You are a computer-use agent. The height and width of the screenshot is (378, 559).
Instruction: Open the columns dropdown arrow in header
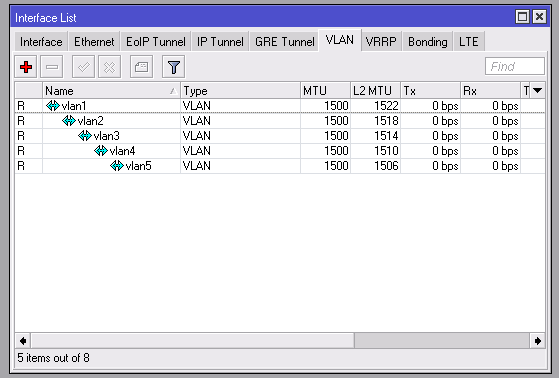click(x=538, y=91)
